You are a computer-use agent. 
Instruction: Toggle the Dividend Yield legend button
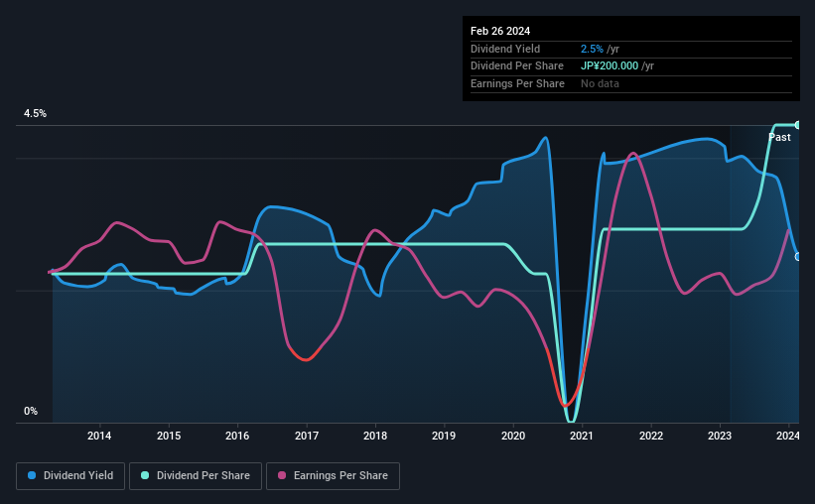point(70,476)
